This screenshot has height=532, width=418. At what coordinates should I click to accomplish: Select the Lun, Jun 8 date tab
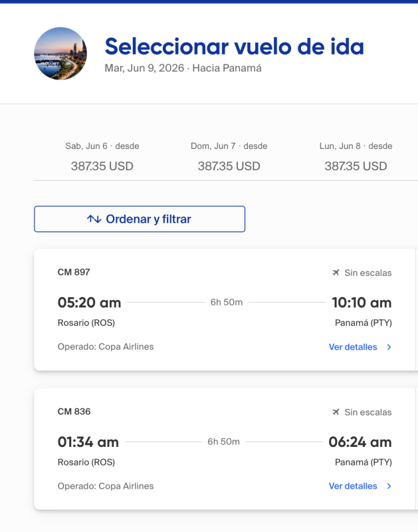click(356, 156)
